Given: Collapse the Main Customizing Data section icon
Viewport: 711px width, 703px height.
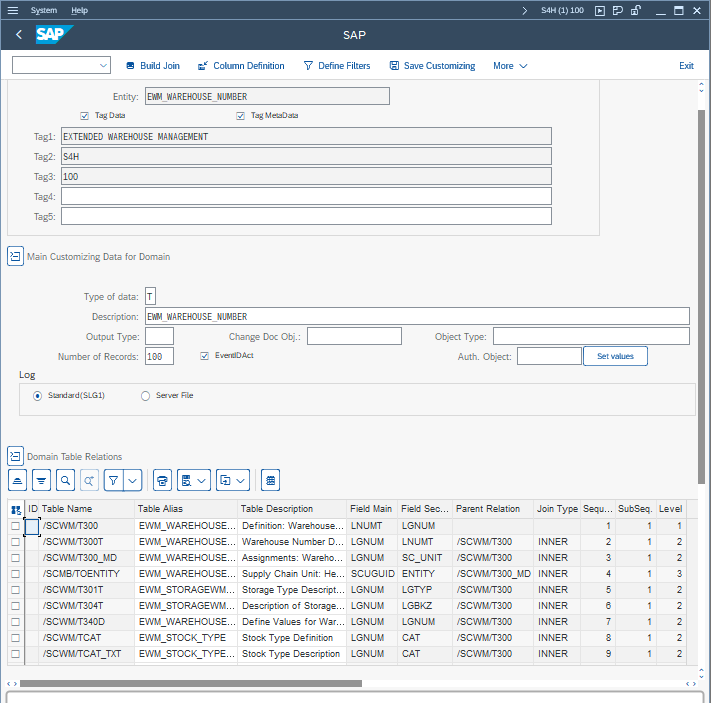Looking at the screenshot, I should pyautogui.click(x=15, y=257).
